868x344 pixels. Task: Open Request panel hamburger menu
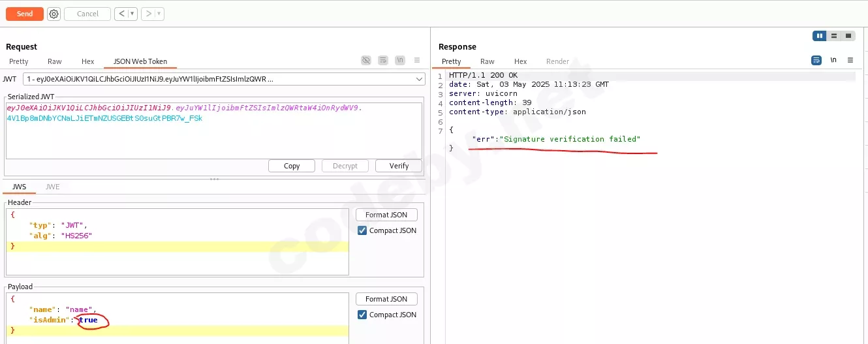point(417,60)
